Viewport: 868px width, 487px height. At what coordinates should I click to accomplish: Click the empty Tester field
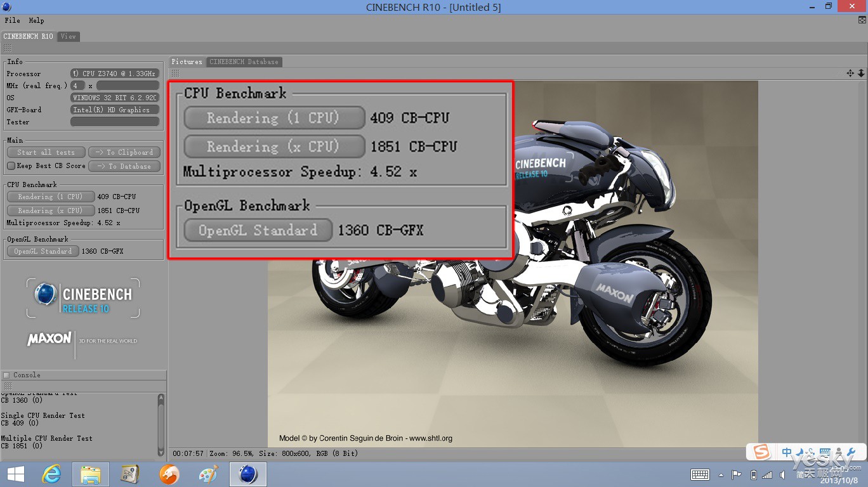click(115, 122)
